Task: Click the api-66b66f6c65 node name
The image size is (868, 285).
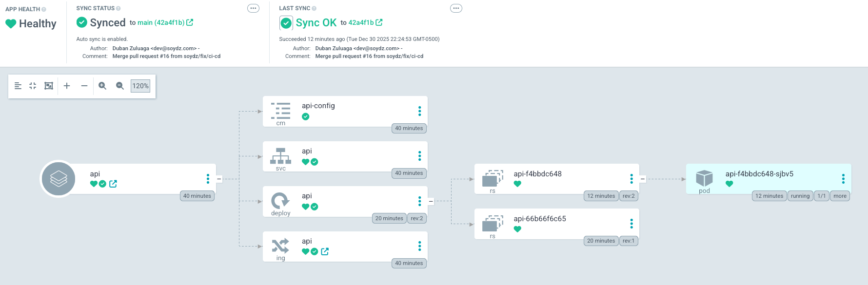Action: (540, 219)
